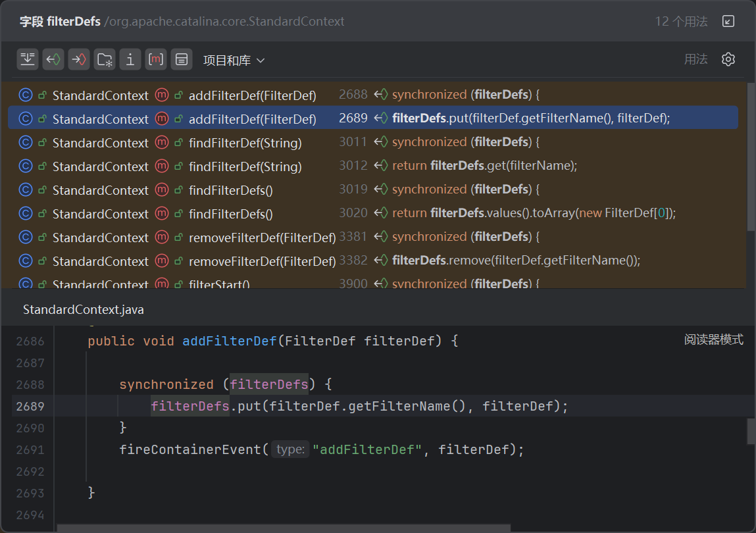Screen dimensions: 756x533
Task: Toggle the show read access filter
Action: (x=53, y=59)
